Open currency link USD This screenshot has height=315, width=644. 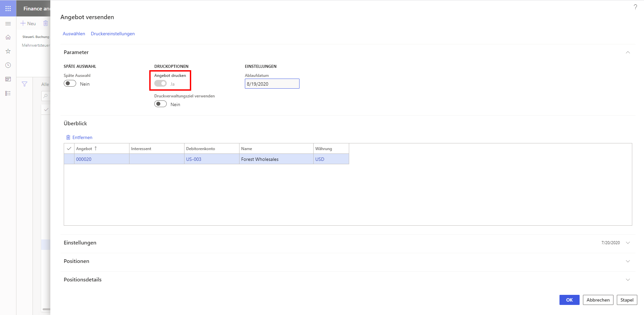320,159
